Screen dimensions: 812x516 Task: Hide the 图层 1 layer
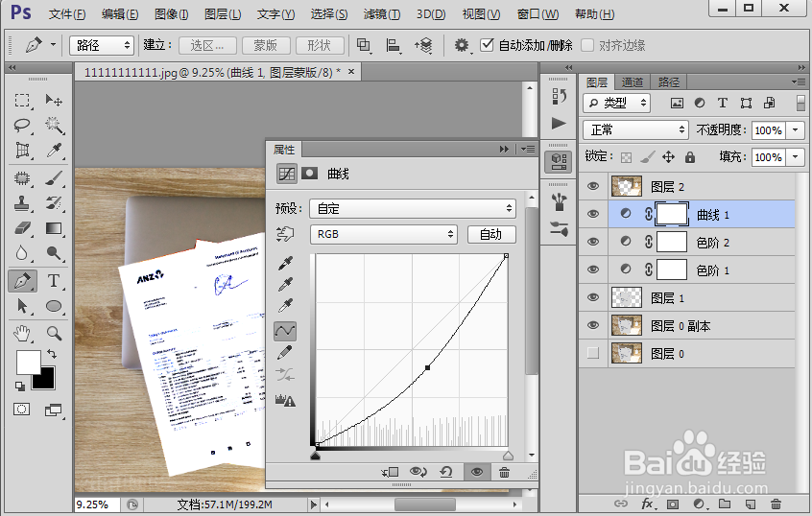(x=593, y=297)
